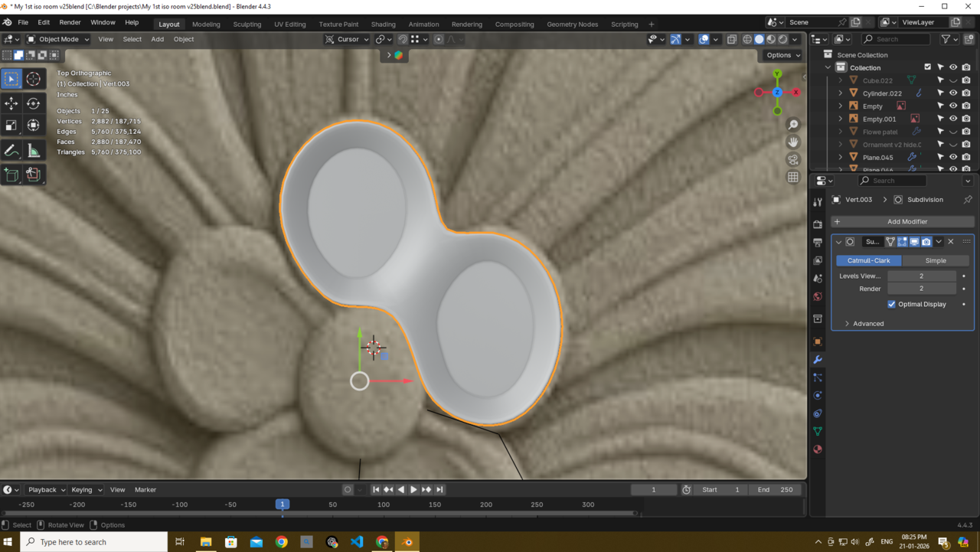Toggle X-Ray mode in viewport header
Screen dimensions: 980x552
pos(732,39)
